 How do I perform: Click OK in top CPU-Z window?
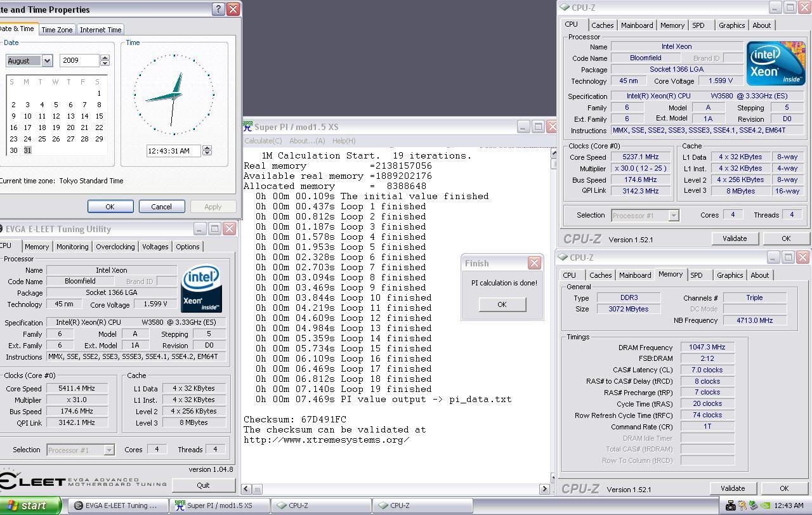point(785,238)
